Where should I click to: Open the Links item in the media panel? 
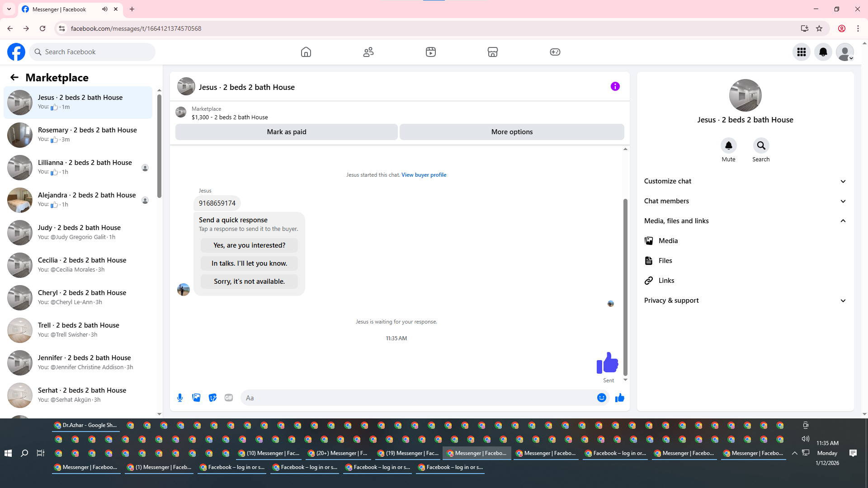(666, 281)
